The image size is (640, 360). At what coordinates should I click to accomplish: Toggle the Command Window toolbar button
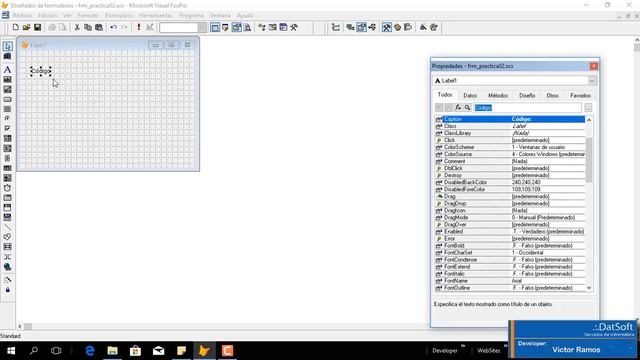(215, 27)
